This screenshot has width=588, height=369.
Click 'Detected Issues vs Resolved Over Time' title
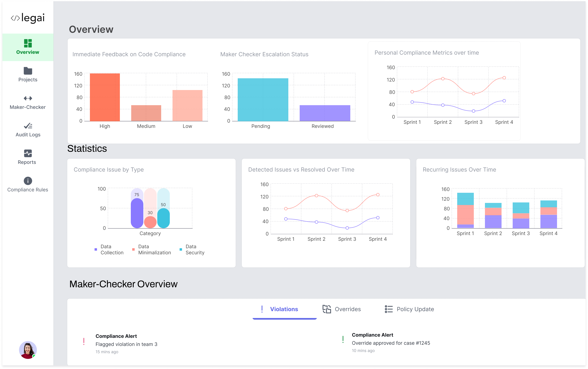(301, 170)
